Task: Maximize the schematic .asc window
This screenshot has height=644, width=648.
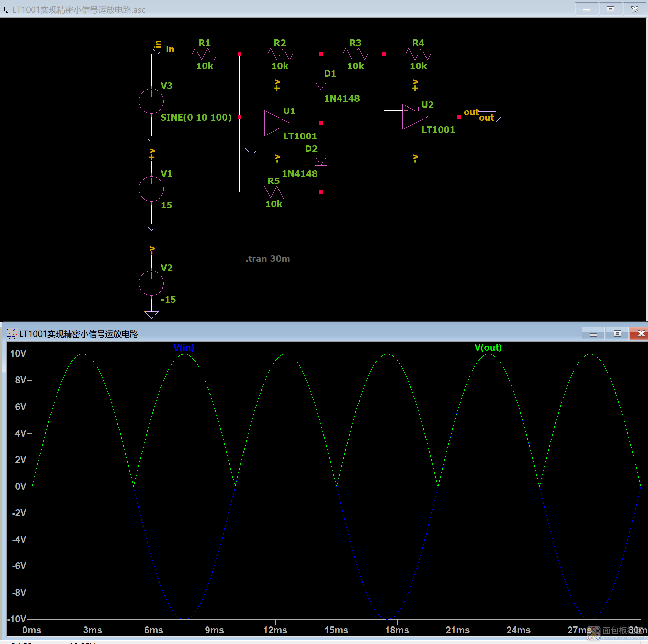Action: tap(611, 10)
